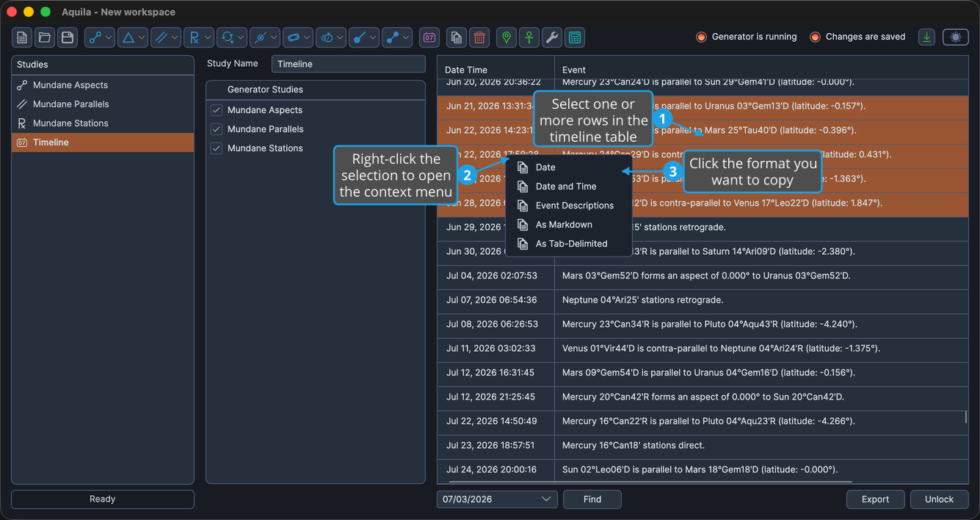Click the Event column header
This screenshot has height=520, width=980.
pos(761,70)
